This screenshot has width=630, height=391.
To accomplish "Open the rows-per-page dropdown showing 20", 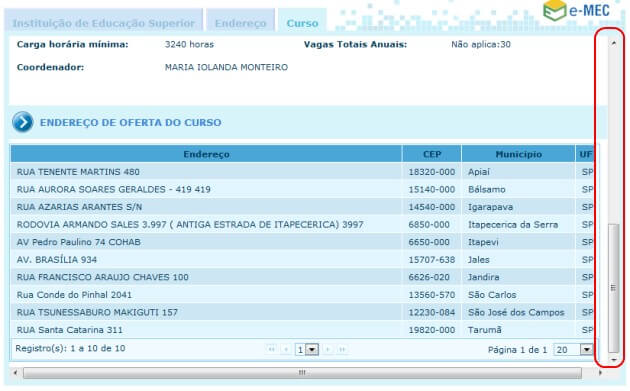I will click(x=573, y=350).
